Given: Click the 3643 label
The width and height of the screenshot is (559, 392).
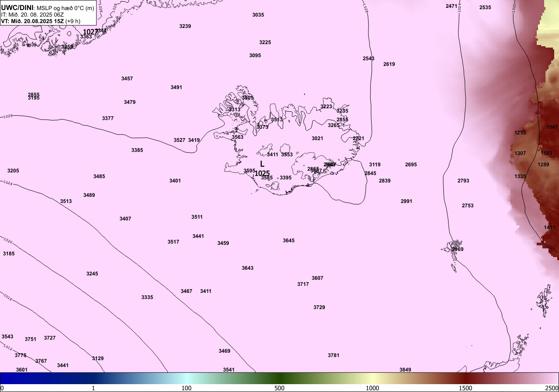Looking at the screenshot, I should pyautogui.click(x=248, y=268).
